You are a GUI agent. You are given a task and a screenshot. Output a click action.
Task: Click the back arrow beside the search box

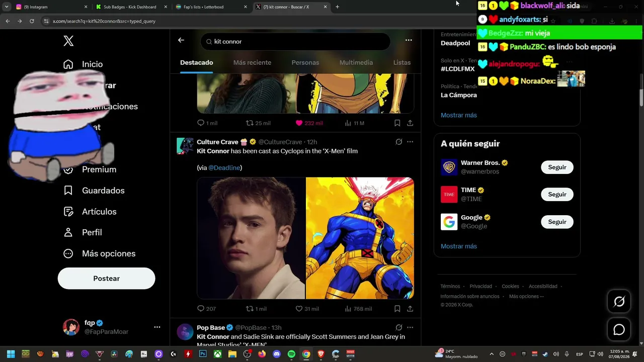click(181, 40)
